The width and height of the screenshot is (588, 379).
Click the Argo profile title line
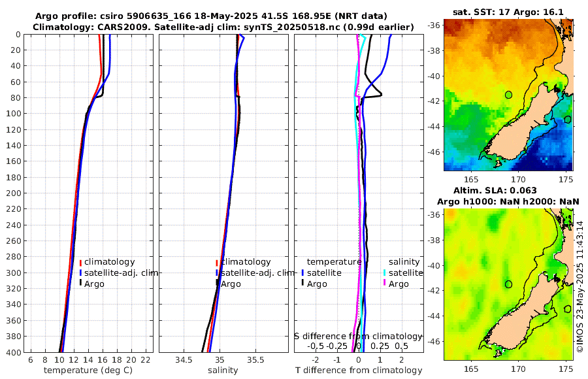(211, 16)
